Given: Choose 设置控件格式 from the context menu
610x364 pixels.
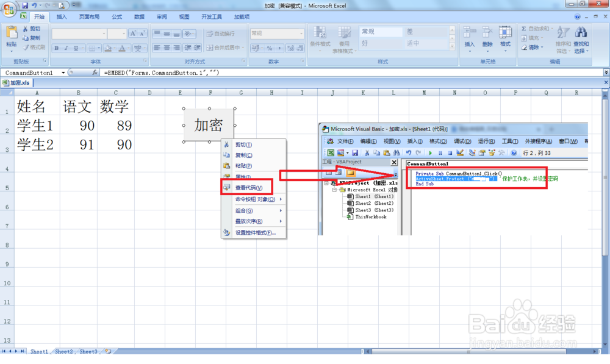Looking at the screenshot, I should click(x=255, y=232).
